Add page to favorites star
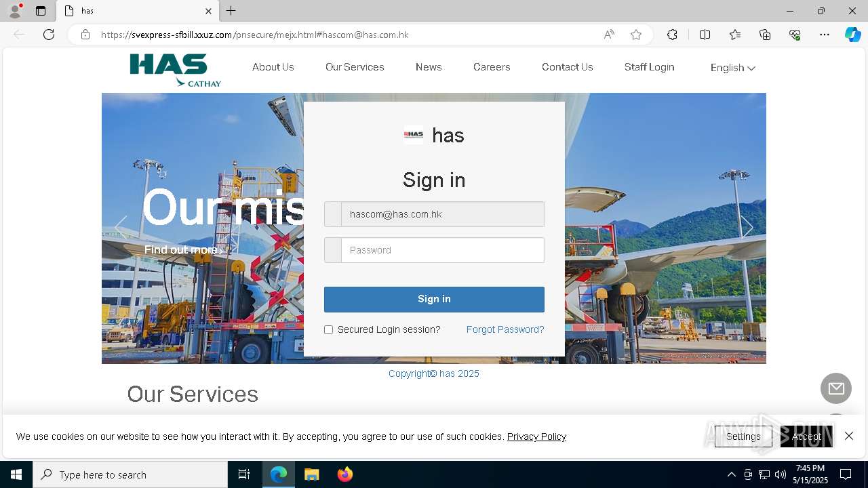This screenshot has height=488, width=868. [636, 35]
